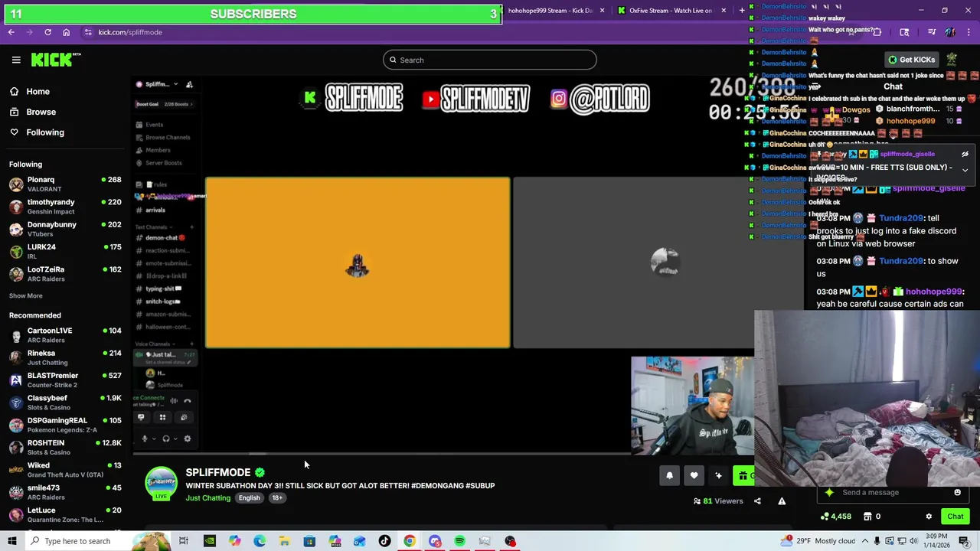Click the green Chat send button

(x=955, y=517)
